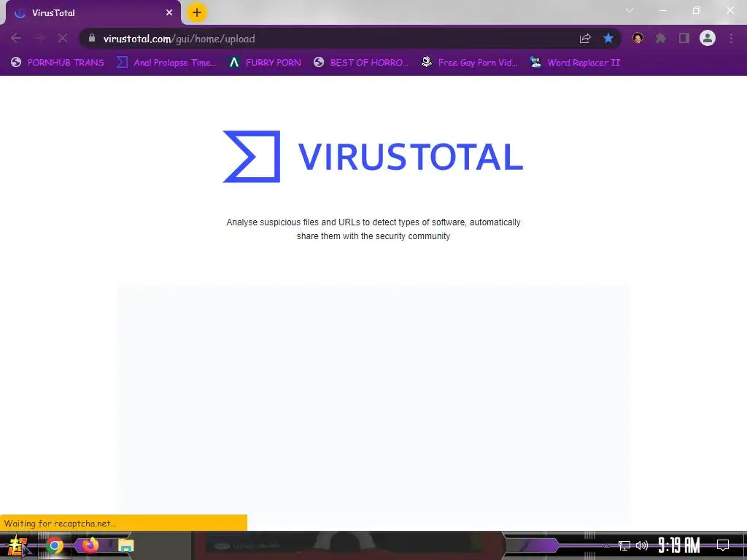Click the 'Analyse suspicious files and URLs' text
The image size is (747, 560).
pyautogui.click(x=373, y=229)
